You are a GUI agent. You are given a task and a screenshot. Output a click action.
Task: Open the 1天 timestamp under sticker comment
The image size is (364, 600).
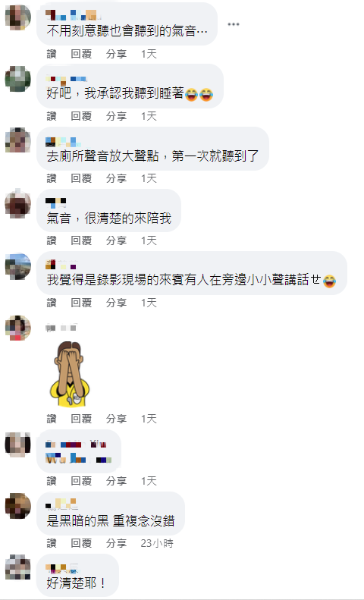click(149, 419)
